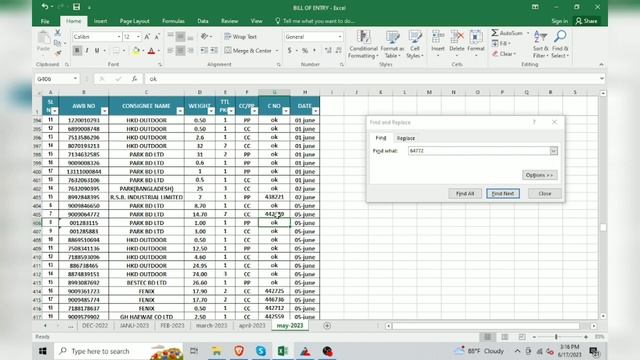Decrease font size with small A
The image size is (640, 360).
pos(157,37)
